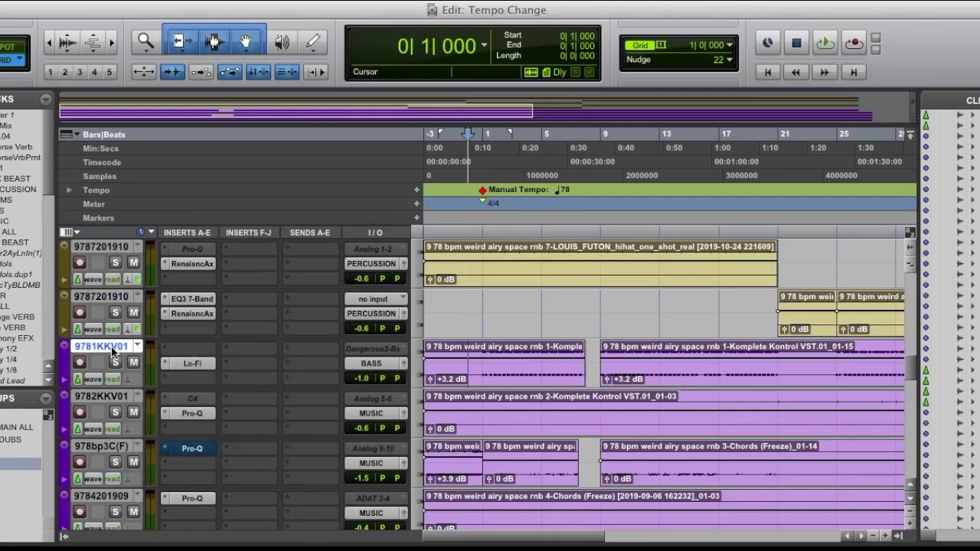The image size is (980, 551).
Task: Click the INSERTS F-J column header
Action: tap(248, 233)
